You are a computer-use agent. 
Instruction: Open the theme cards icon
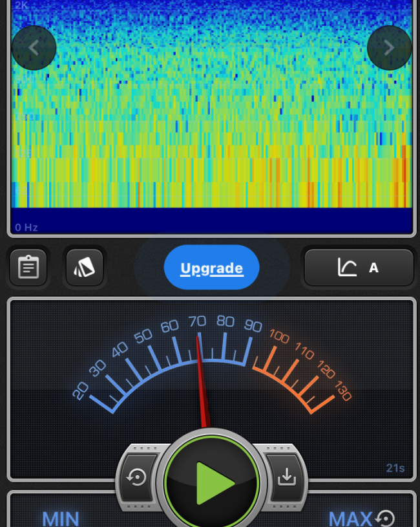coord(84,267)
